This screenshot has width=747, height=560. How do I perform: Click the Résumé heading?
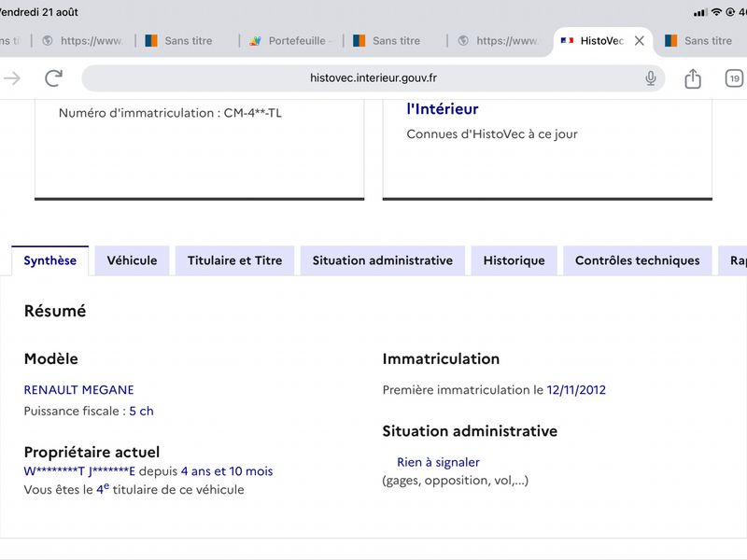click(x=55, y=311)
